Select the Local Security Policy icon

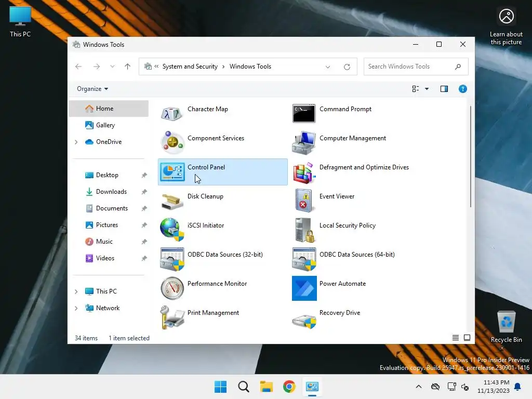304,230
